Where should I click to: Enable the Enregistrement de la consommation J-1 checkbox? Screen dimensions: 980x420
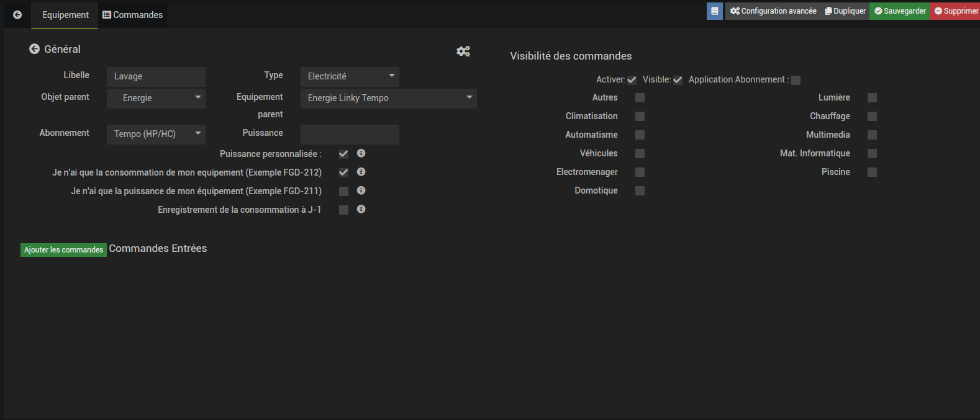pos(343,210)
